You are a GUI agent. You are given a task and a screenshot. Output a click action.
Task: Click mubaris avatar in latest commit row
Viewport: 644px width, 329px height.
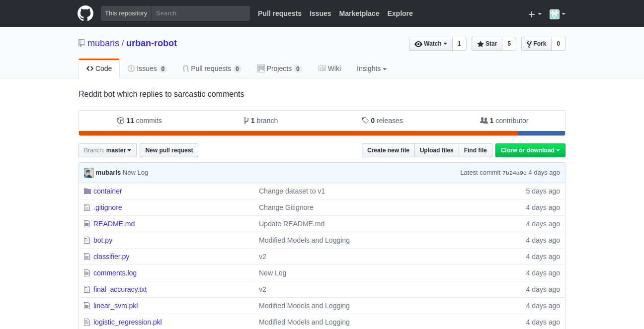(x=89, y=173)
